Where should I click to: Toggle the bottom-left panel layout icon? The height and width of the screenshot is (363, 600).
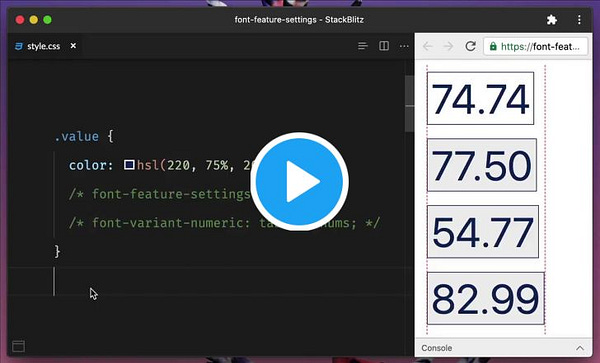pos(18,347)
